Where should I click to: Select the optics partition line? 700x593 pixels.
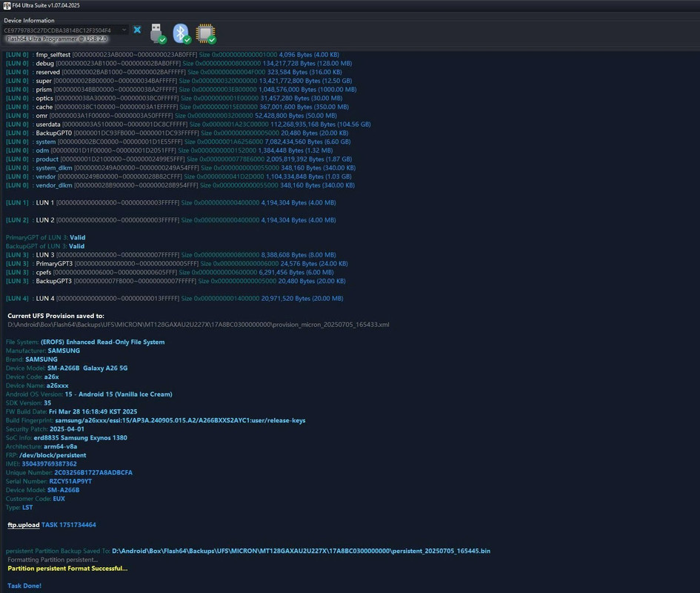[174, 99]
